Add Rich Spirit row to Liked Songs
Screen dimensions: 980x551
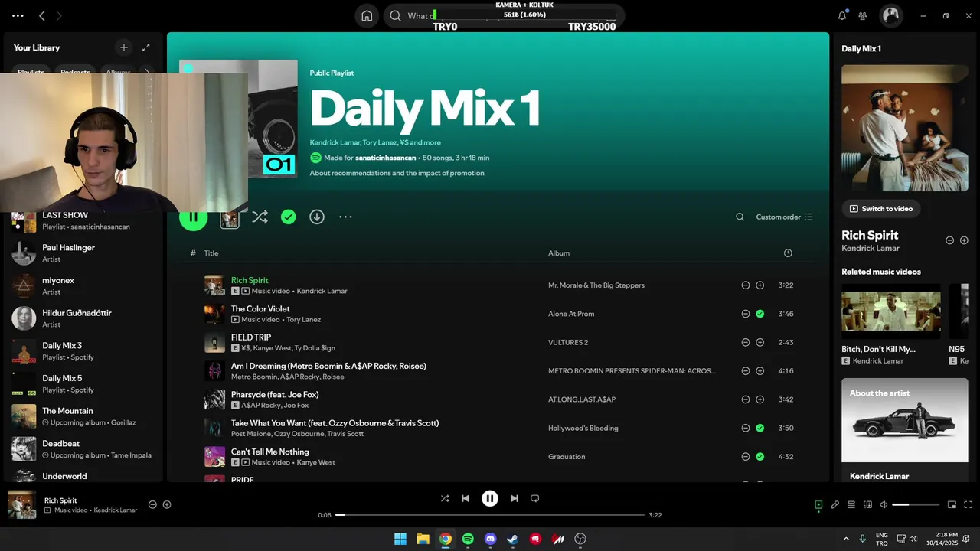click(759, 285)
